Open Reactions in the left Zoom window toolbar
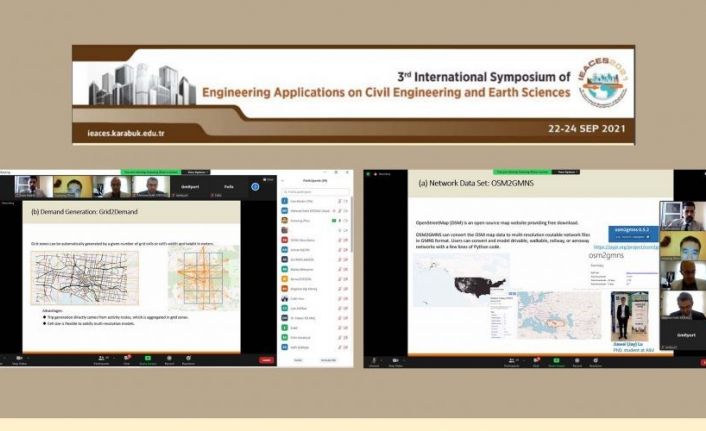The width and height of the screenshot is (706, 431). 189,358
